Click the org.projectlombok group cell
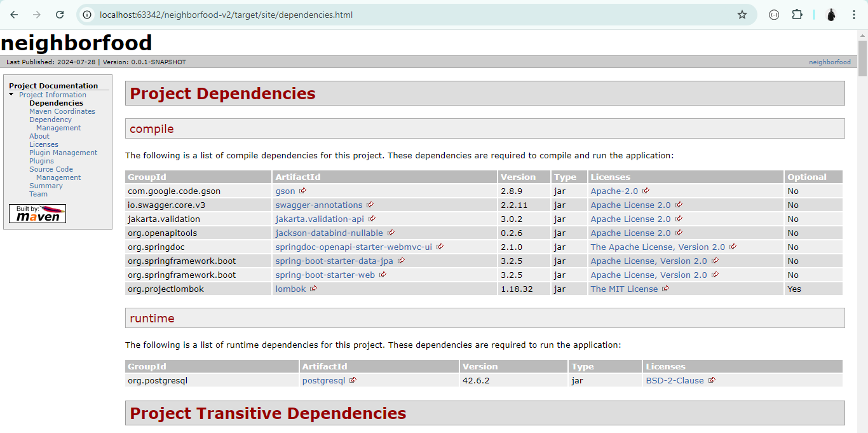Screen dimensions: 868x433 pos(199,289)
